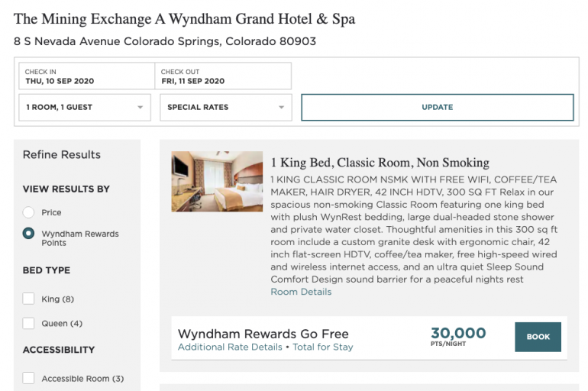Click the Additional Rate Details link
Image resolution: width=588 pixels, height=391 pixels.
230,347
